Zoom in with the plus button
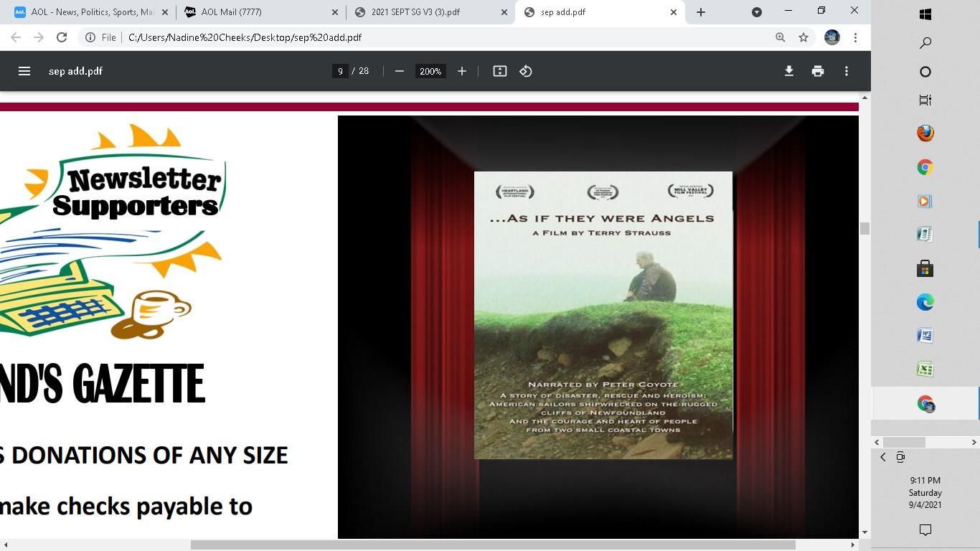This screenshot has height=551, width=980. click(x=462, y=71)
